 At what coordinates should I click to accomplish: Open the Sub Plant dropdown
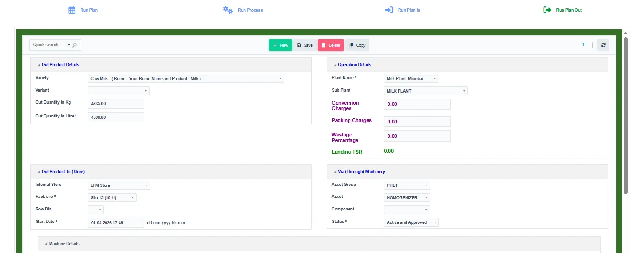(x=425, y=91)
